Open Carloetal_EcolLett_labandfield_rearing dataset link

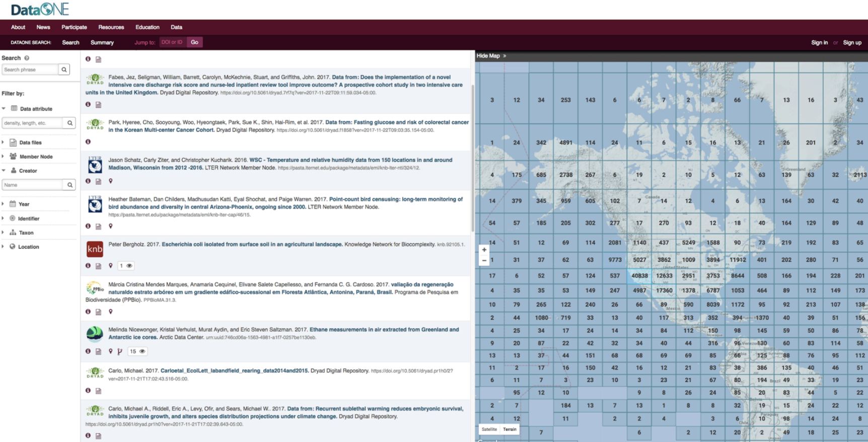click(x=235, y=371)
